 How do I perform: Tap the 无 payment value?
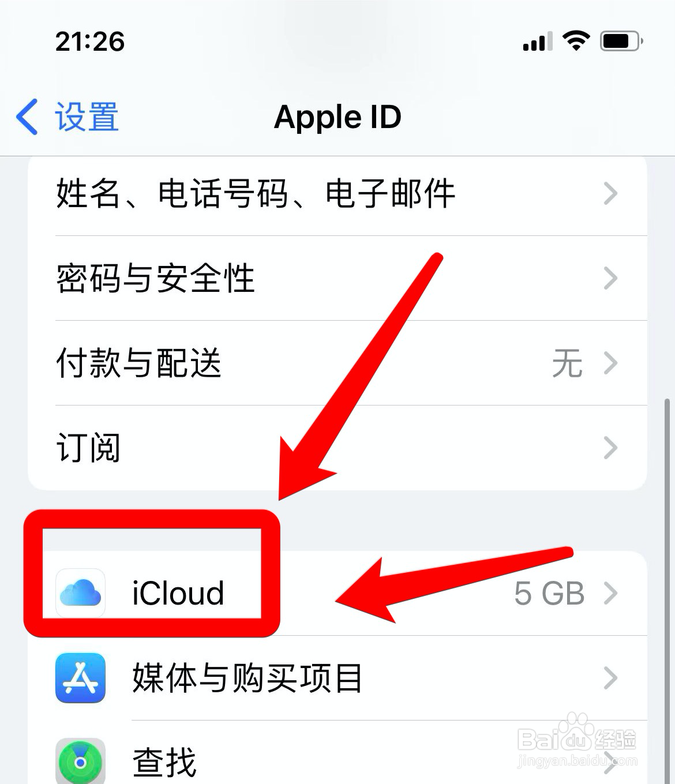pos(567,363)
